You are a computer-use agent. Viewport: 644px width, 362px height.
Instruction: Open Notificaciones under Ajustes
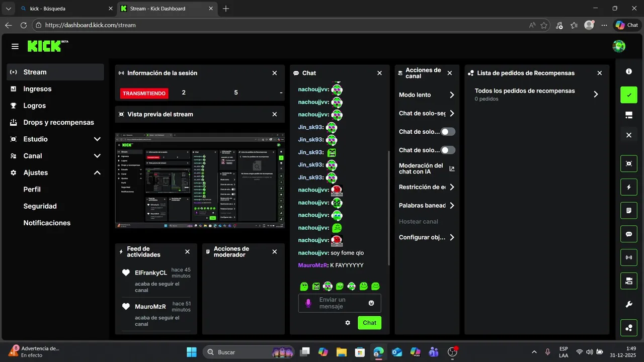click(x=47, y=223)
